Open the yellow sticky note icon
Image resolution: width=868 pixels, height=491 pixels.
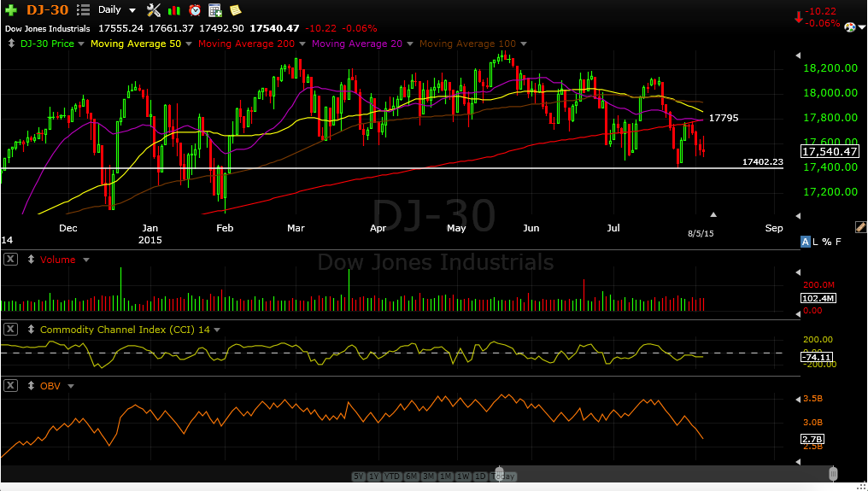pyautogui.click(x=235, y=10)
